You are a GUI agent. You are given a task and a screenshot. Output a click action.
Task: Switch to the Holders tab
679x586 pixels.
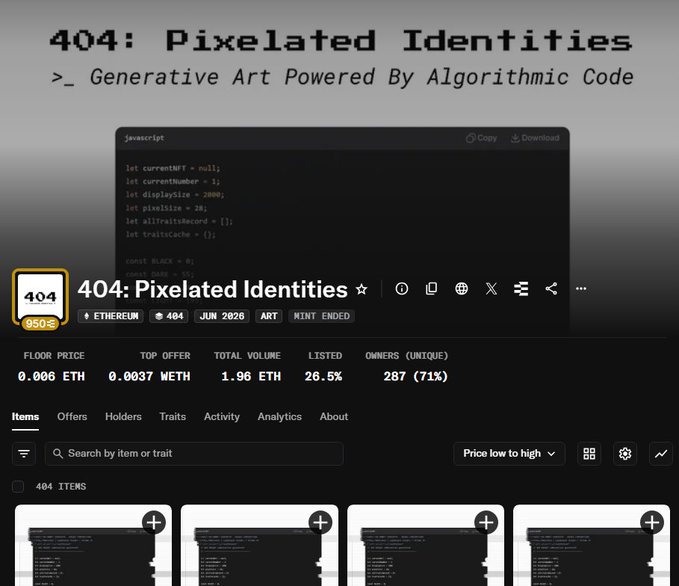click(123, 417)
